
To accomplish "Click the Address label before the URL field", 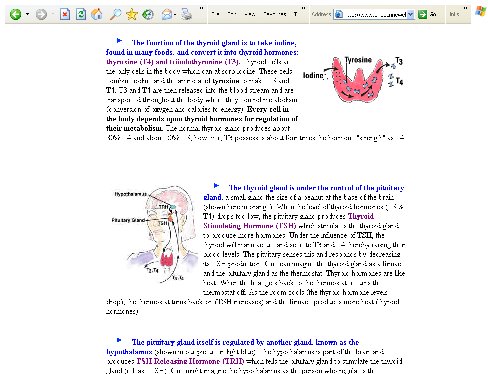I will pos(321,14).
